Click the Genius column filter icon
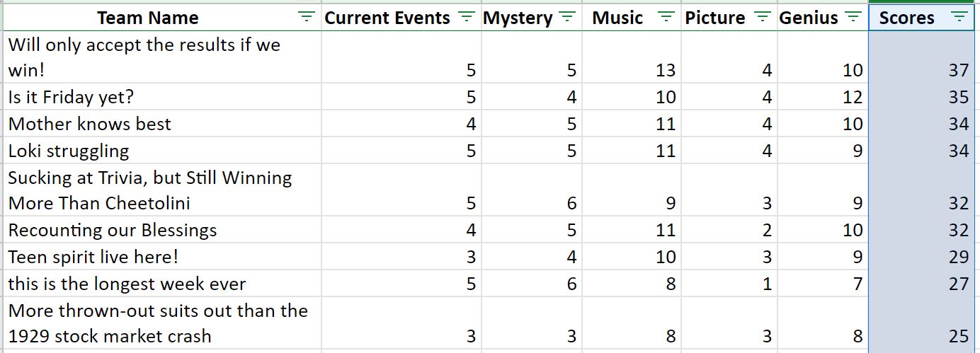 tap(853, 18)
